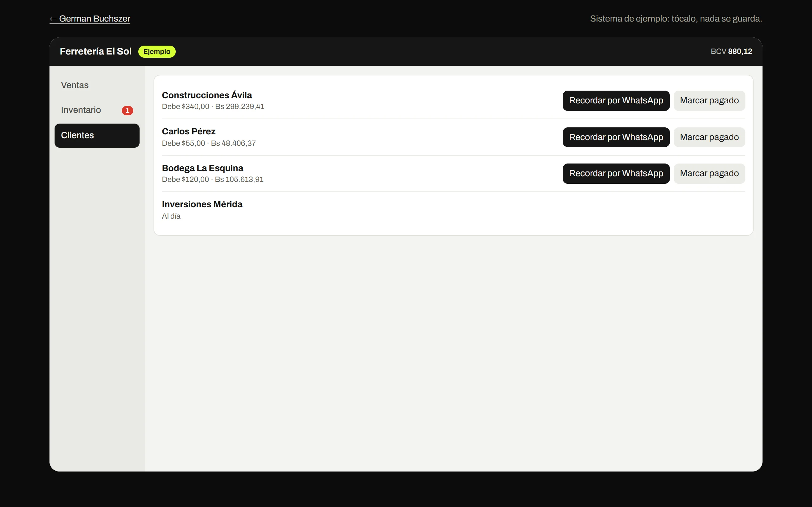Mark Bodega La Esquina as paid
812x507 pixels.
[x=709, y=173]
